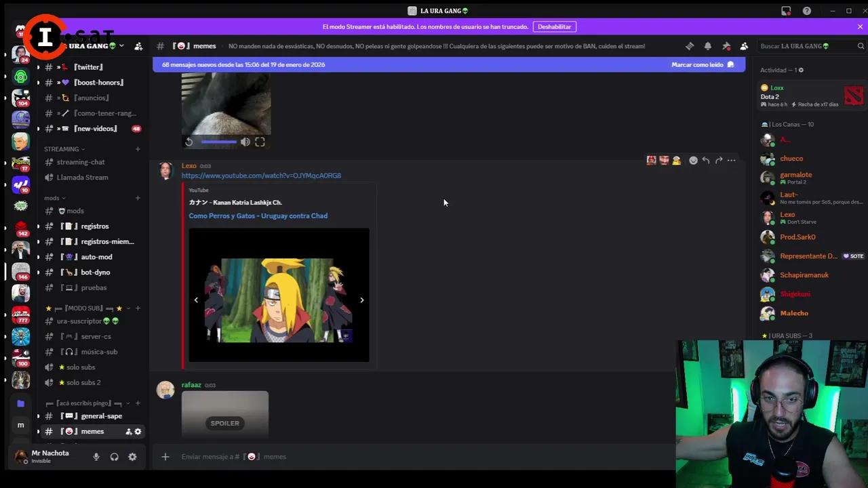Image resolution: width=868 pixels, height=488 pixels.
Task: Expand the twitter channel threads arrow
Action: point(38,67)
